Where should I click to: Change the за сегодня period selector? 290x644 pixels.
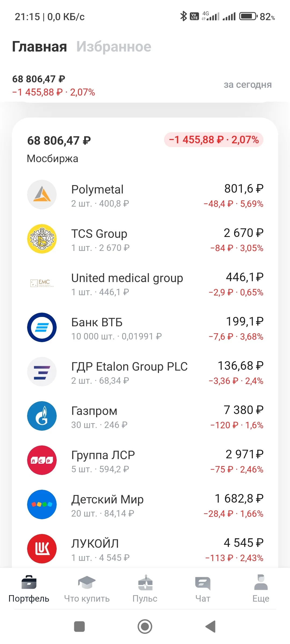(248, 85)
